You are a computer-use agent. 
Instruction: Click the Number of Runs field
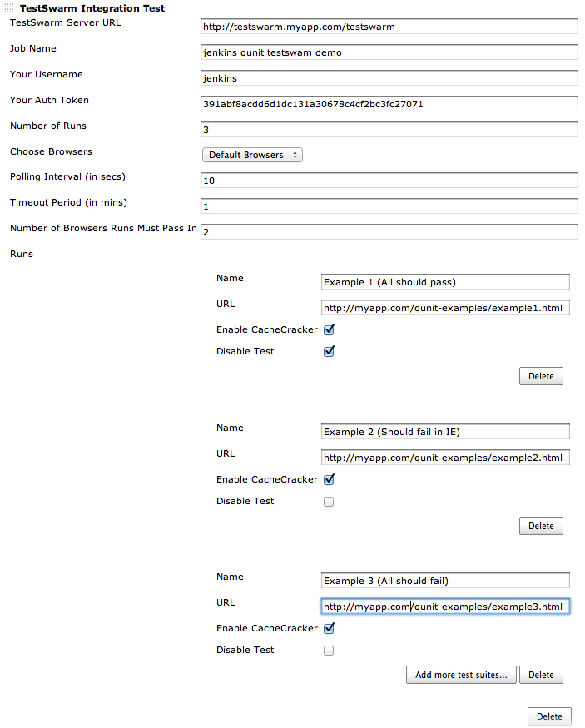pyautogui.click(x=389, y=130)
